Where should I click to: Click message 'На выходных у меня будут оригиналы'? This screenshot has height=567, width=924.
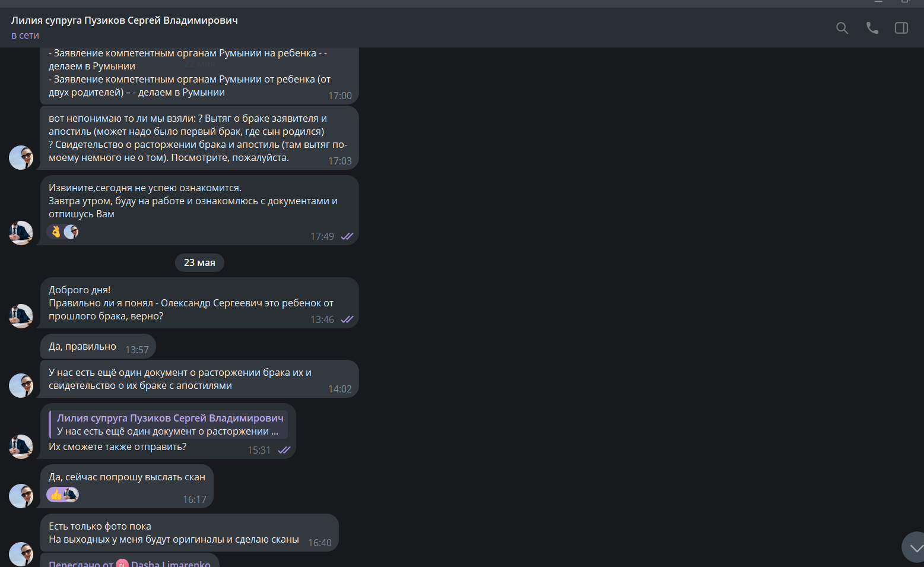(174, 539)
